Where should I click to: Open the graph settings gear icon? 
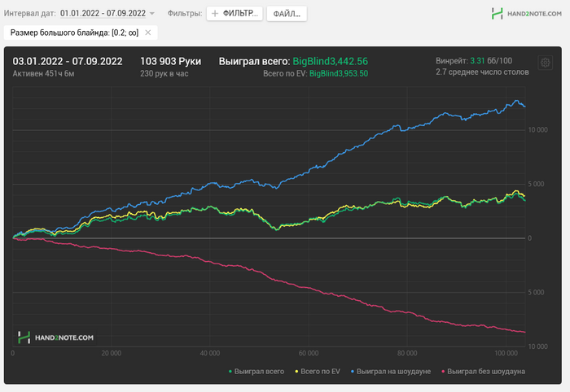point(545,63)
